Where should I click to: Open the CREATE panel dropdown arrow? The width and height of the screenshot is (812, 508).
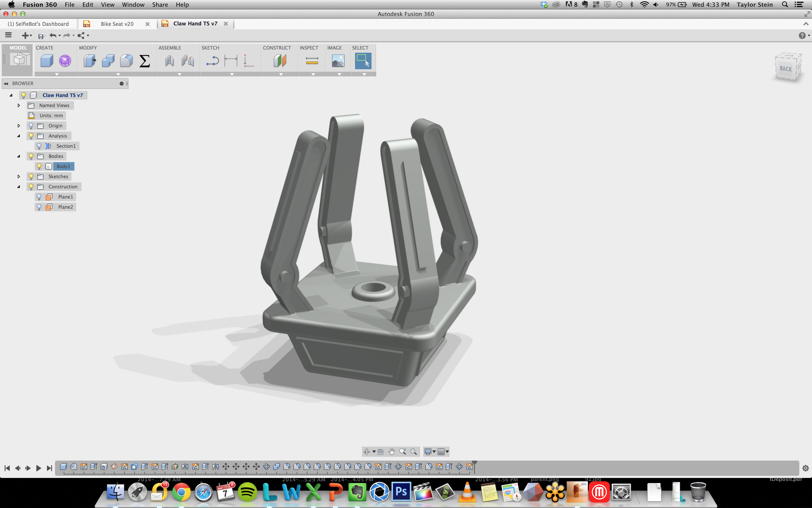(56, 74)
